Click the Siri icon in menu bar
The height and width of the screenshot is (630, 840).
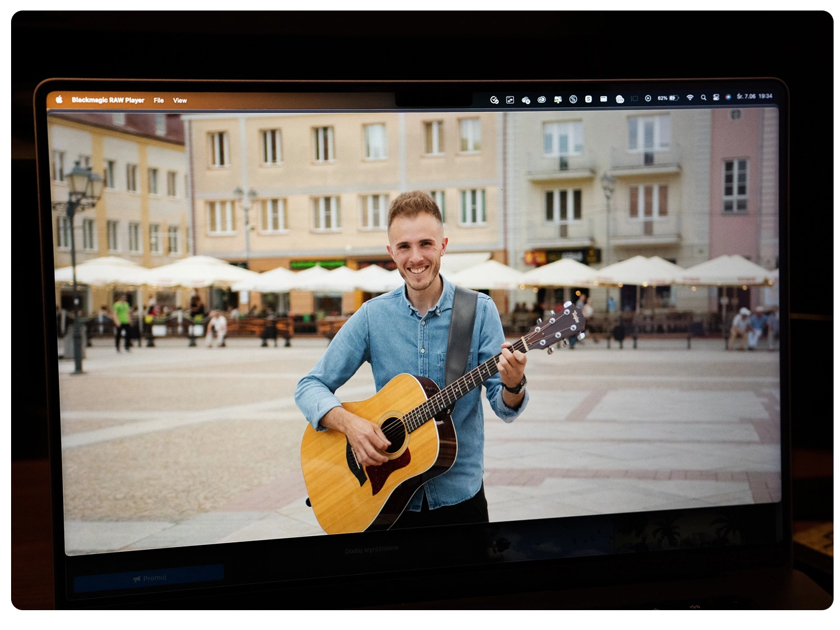pos(728,97)
